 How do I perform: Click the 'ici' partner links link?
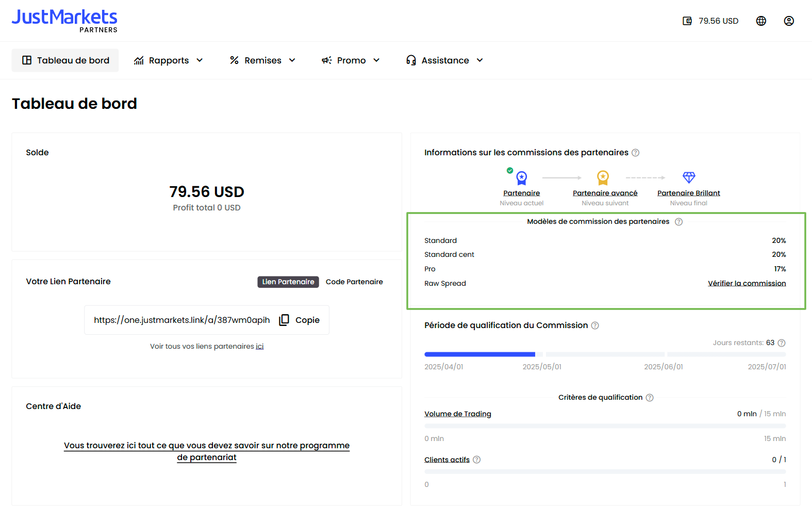pyautogui.click(x=260, y=346)
